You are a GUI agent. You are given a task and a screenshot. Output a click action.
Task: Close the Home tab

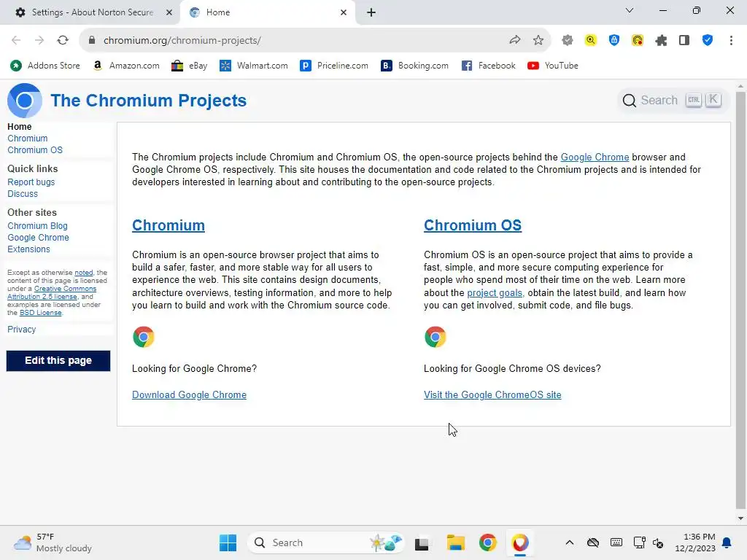pyautogui.click(x=344, y=12)
